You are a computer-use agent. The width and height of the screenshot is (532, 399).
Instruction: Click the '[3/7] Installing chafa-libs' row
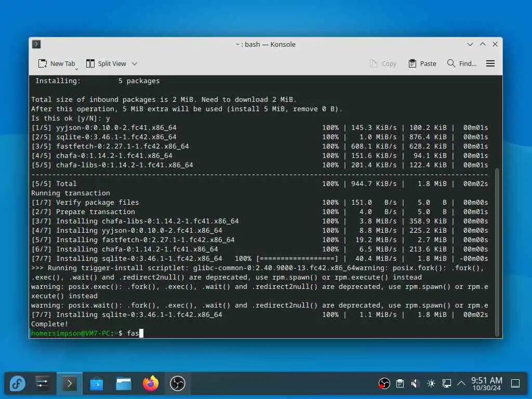pyautogui.click(x=260, y=221)
